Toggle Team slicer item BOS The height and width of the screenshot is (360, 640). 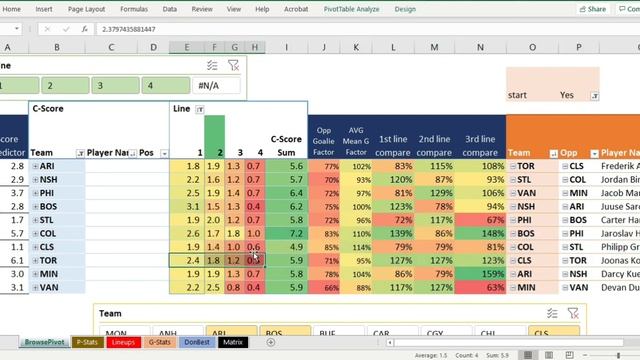click(x=285, y=331)
